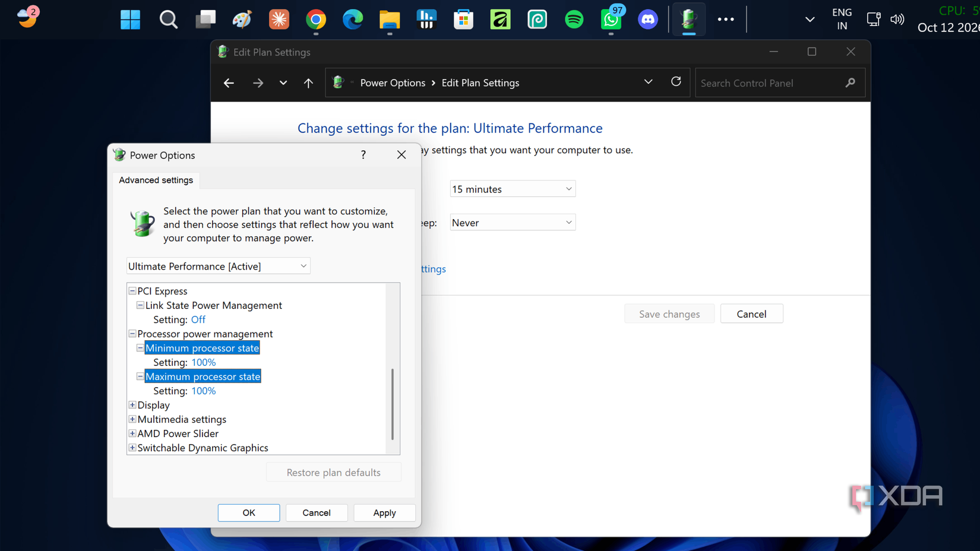This screenshot has height=551, width=980.
Task: Show more taskbar apps via three dots
Action: tap(726, 20)
